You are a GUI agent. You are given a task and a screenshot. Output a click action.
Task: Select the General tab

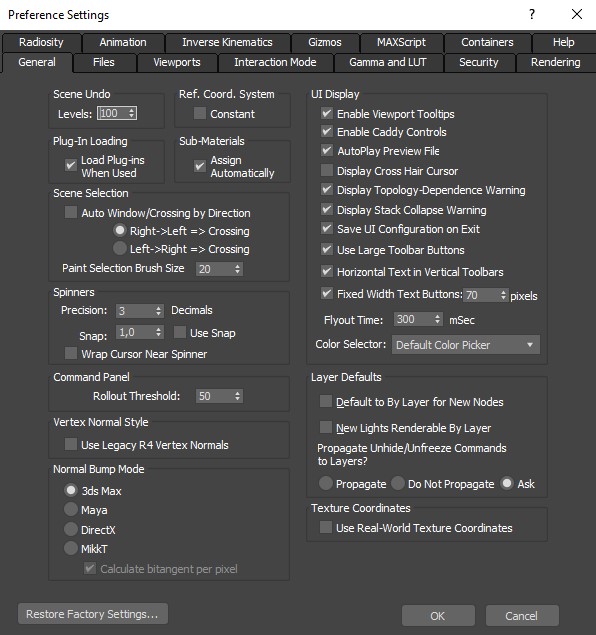pyautogui.click(x=37, y=62)
